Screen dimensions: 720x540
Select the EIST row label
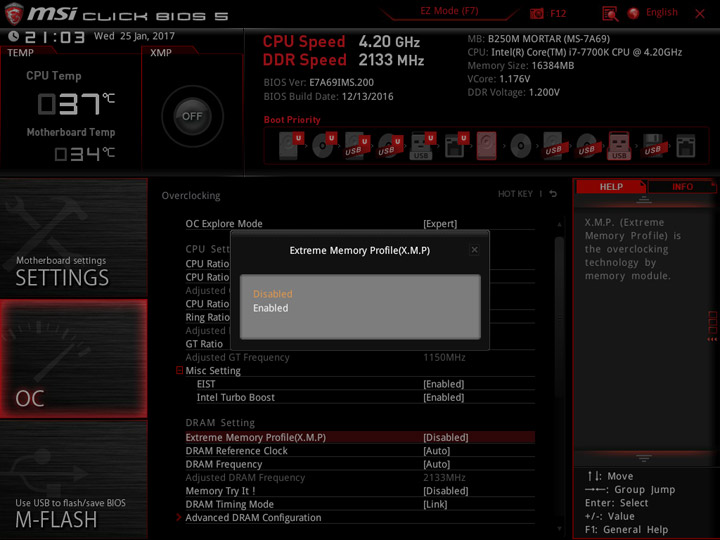(x=206, y=384)
